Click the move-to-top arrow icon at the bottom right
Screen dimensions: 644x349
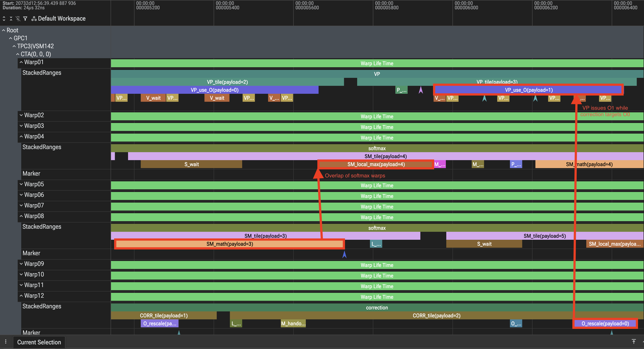634,341
